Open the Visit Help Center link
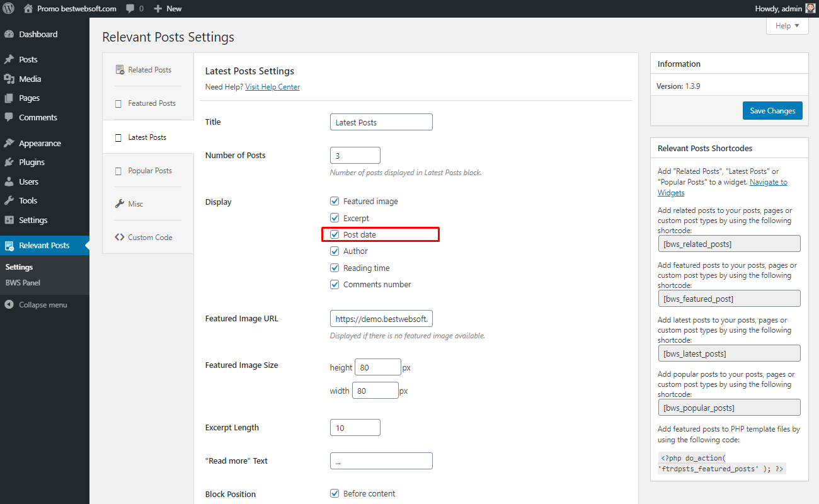The width and height of the screenshot is (819, 504). click(272, 87)
